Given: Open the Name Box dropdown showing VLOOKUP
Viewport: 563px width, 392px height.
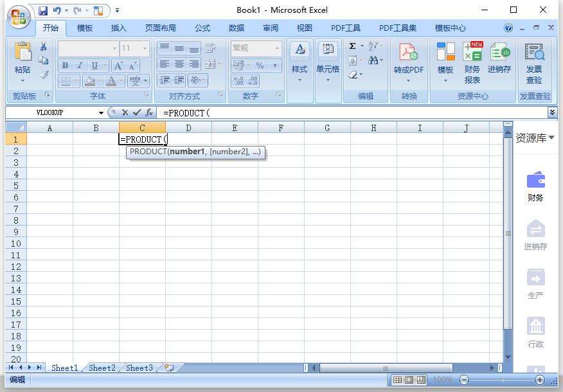Looking at the screenshot, I should click(102, 113).
